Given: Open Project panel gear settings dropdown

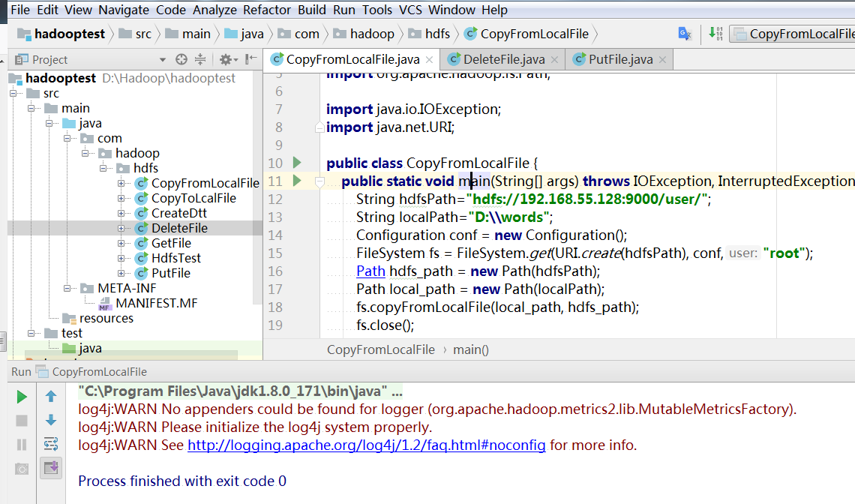Looking at the screenshot, I should [226, 59].
